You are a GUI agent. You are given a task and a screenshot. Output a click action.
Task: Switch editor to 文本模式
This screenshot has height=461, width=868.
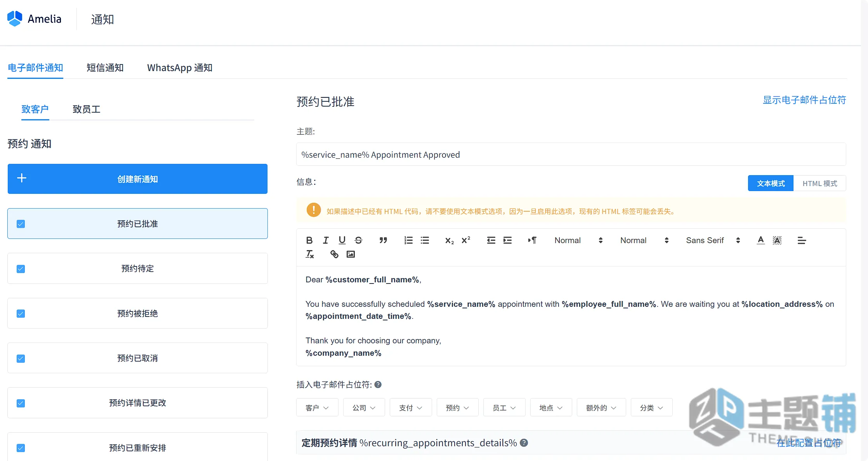pos(771,183)
